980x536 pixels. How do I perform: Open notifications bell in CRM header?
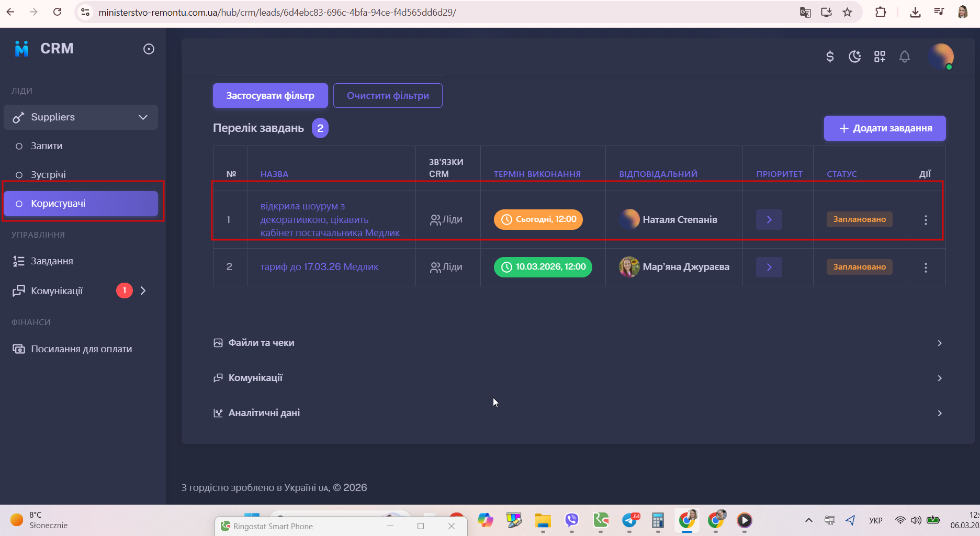pos(905,57)
